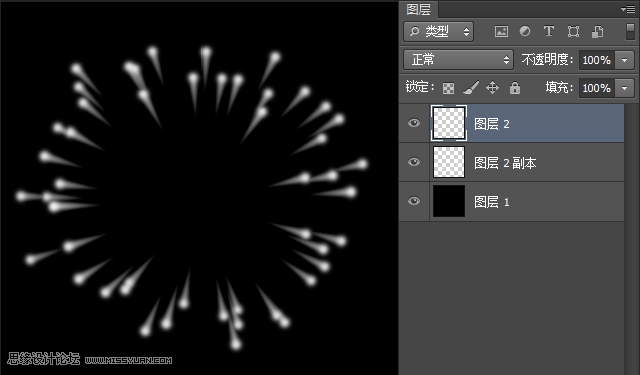Filter for adjustment layers icon
The height and width of the screenshot is (375, 640).
tap(525, 31)
